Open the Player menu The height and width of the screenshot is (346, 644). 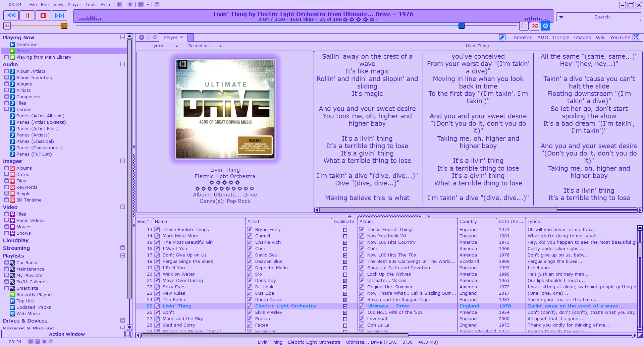[x=74, y=4]
